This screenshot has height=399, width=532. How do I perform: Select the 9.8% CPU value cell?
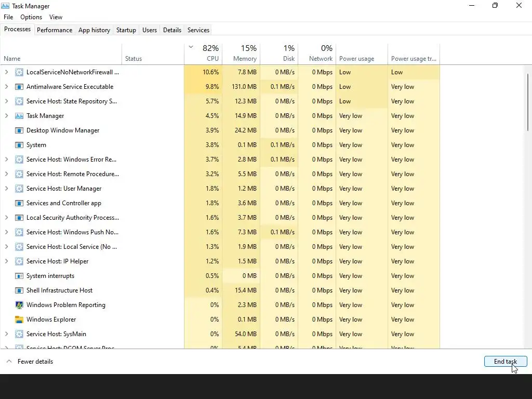[x=203, y=87]
